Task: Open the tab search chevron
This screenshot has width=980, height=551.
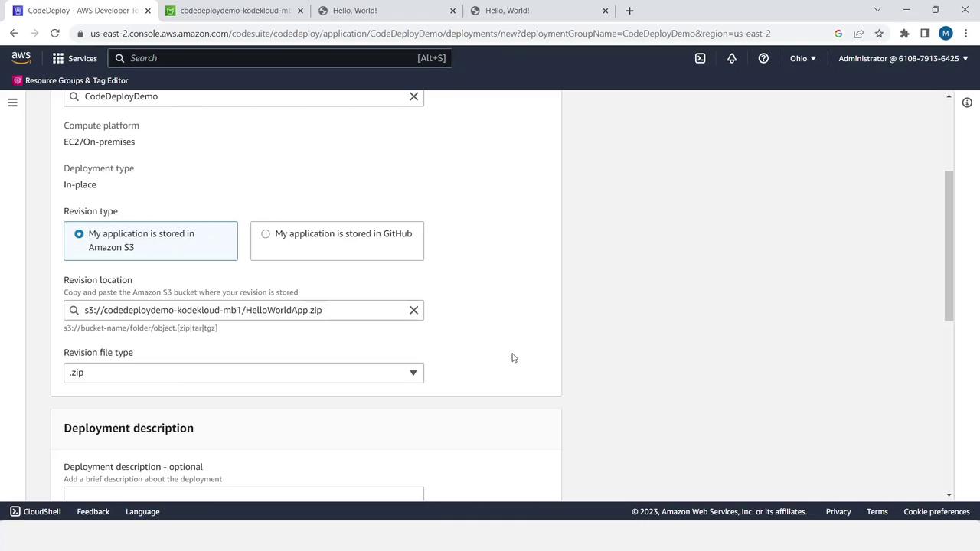Action: (x=877, y=10)
